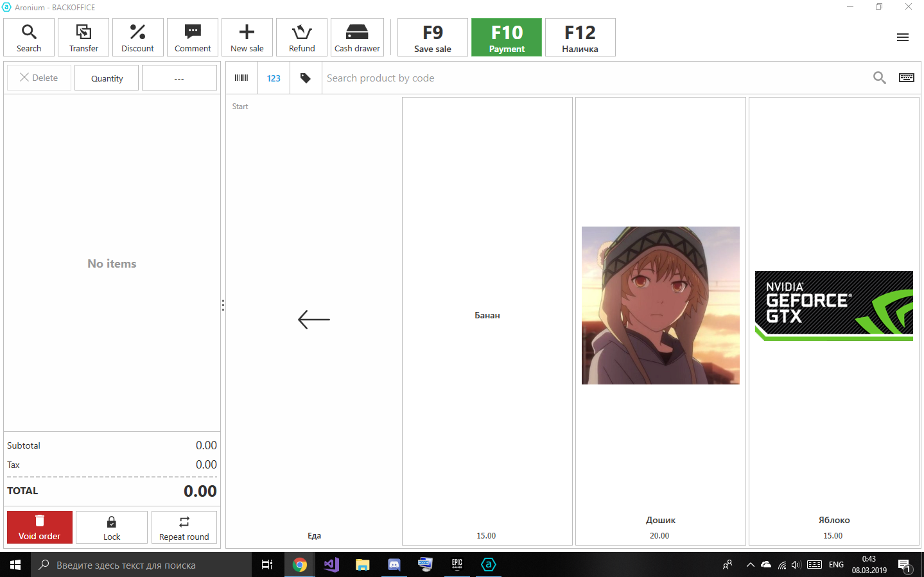Start a New sale

pos(247,38)
